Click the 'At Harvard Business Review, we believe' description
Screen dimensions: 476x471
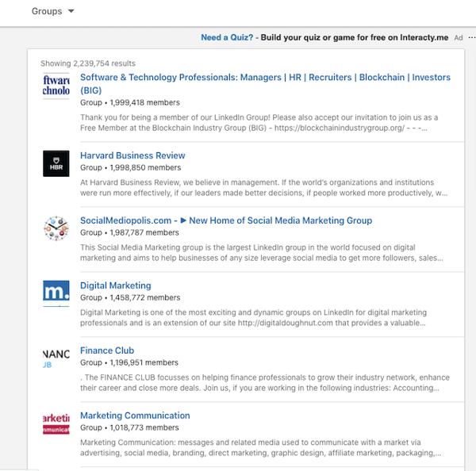[x=264, y=188]
